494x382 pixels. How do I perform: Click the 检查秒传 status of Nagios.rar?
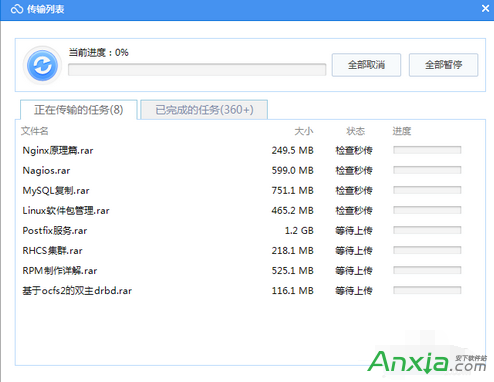[x=354, y=170]
